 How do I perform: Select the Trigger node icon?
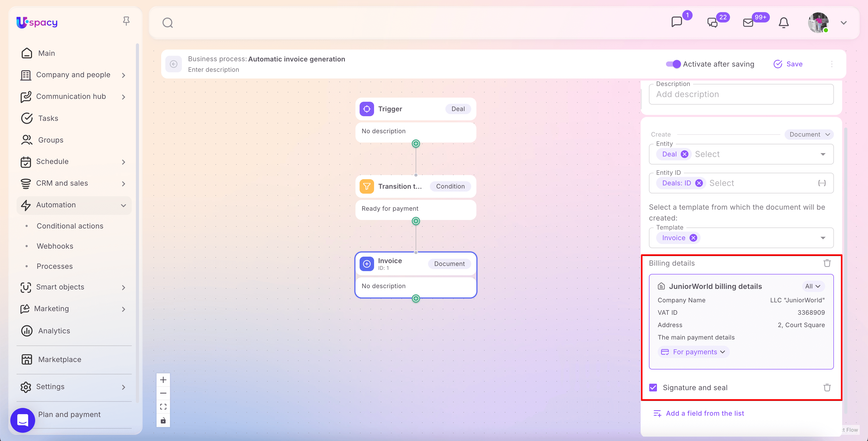tap(367, 109)
